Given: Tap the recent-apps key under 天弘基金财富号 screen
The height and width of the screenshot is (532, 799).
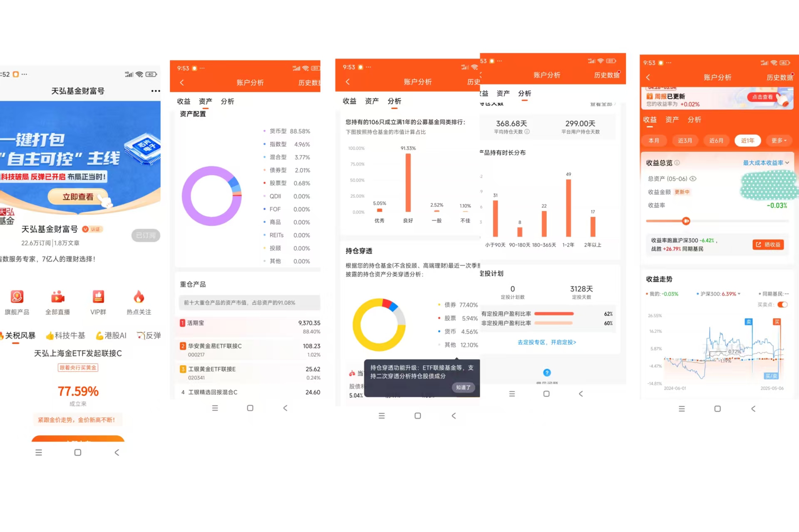Looking at the screenshot, I should point(39,453).
